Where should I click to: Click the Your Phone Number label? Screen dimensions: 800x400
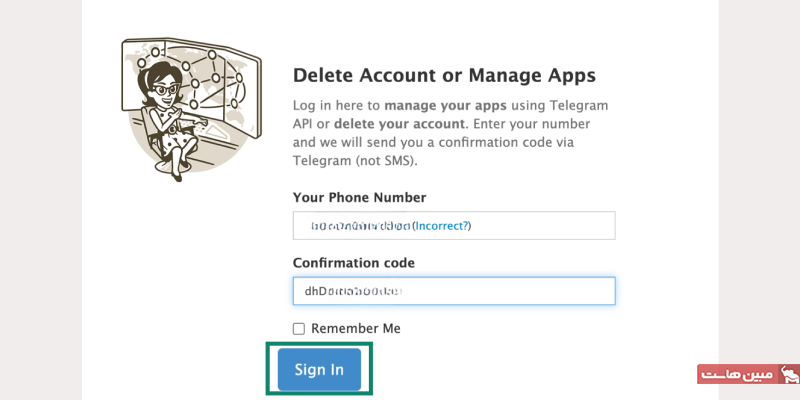[359, 197]
